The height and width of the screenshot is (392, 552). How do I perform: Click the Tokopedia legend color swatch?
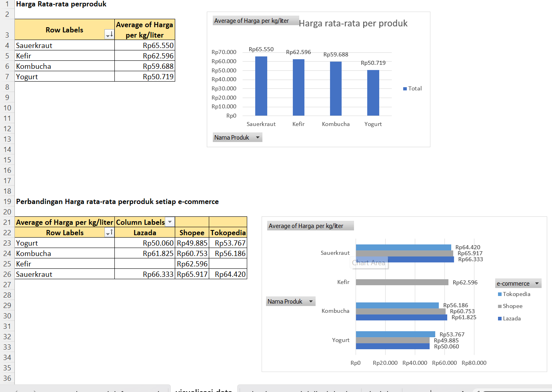[500, 294]
